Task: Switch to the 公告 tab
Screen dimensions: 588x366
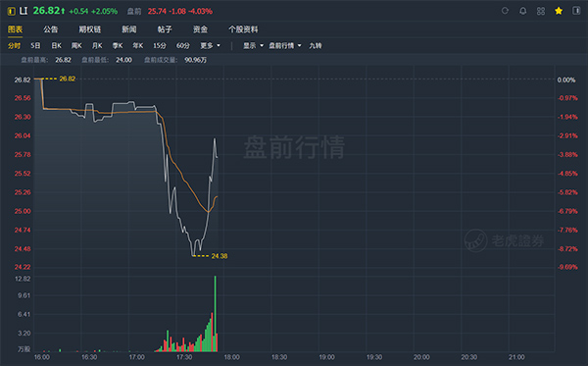Action: (x=51, y=29)
